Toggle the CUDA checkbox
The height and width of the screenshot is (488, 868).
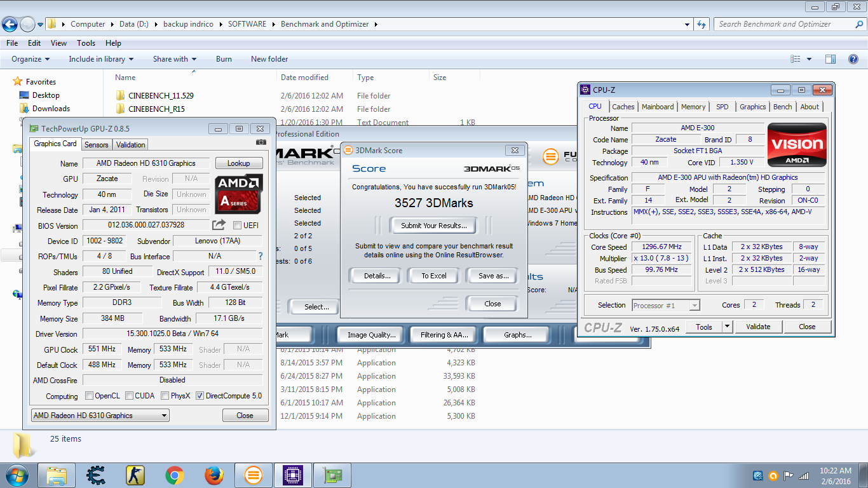point(130,396)
